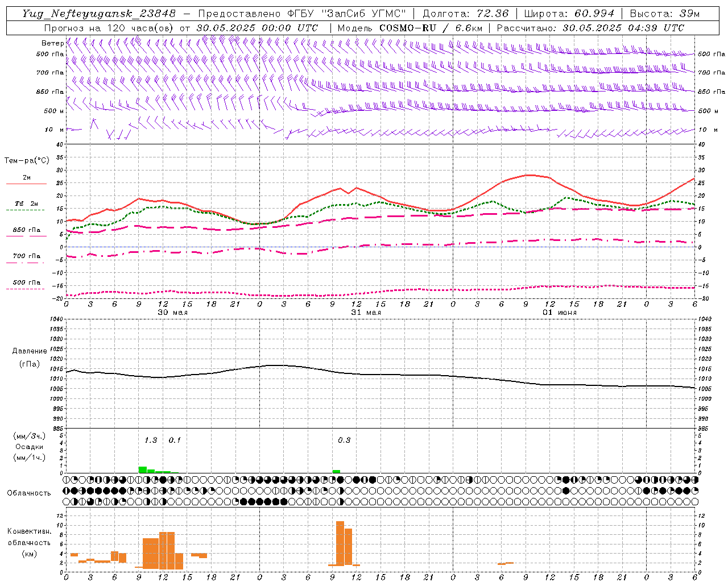Select the green Td 2м legend entry

point(26,206)
